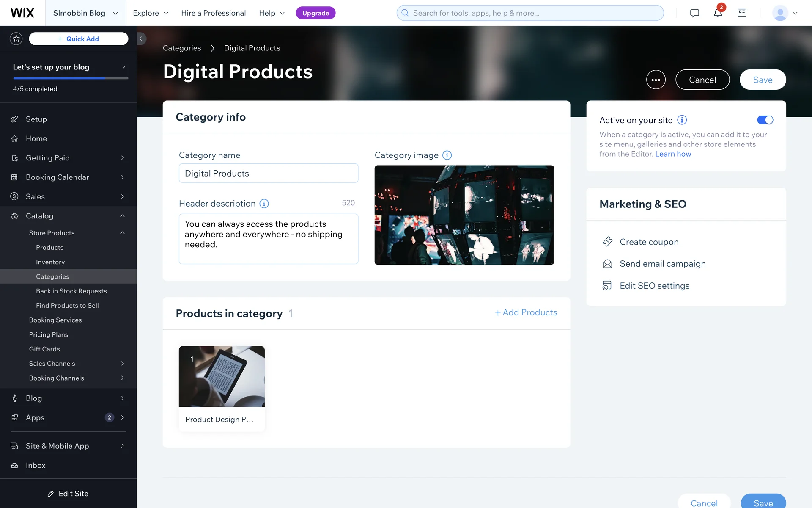812x508 pixels.
Task: Open the chat messages icon
Action: coord(694,13)
